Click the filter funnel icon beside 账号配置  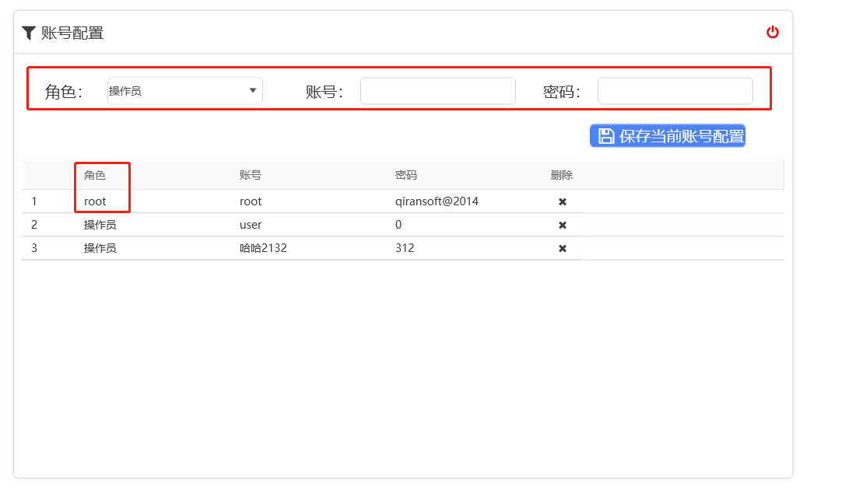28,32
